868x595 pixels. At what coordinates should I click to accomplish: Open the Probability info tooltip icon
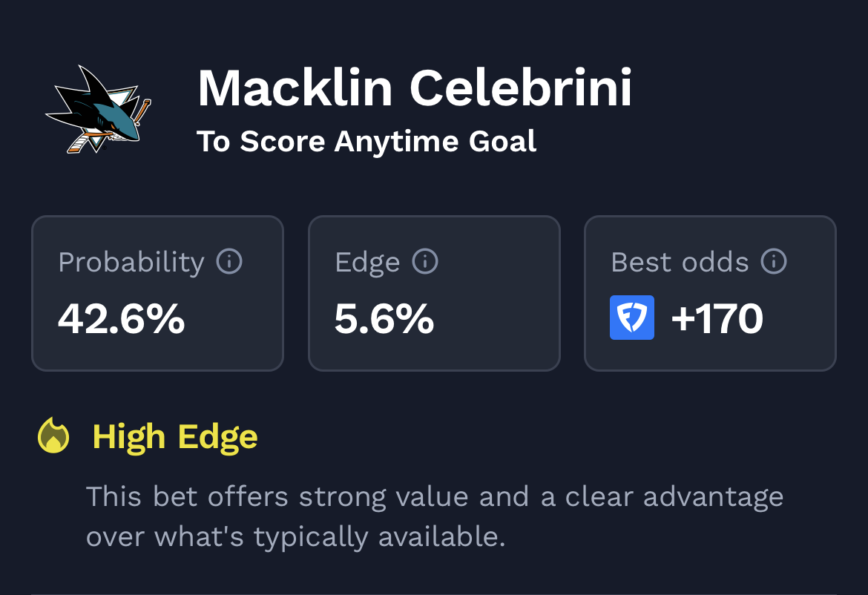(x=229, y=261)
